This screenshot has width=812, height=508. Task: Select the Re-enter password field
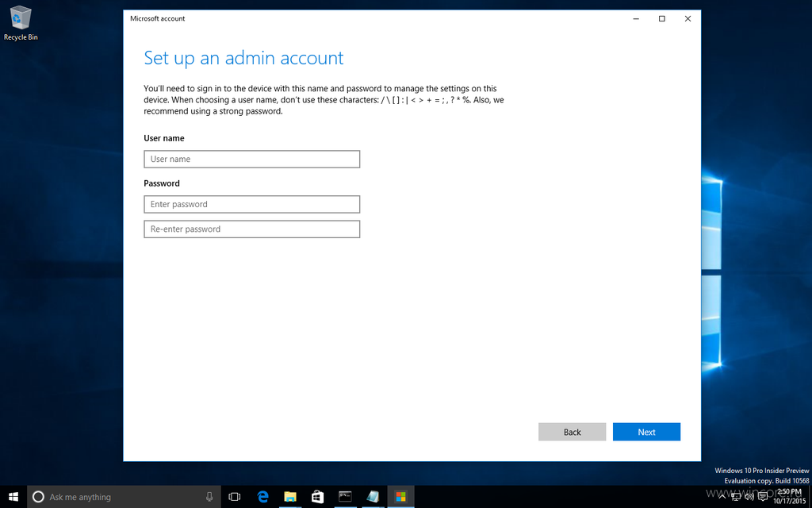(x=251, y=229)
